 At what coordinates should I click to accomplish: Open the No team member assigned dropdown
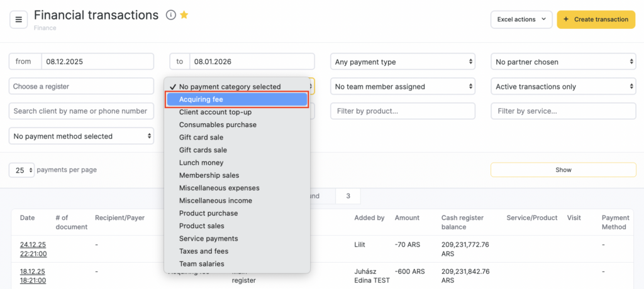tap(402, 87)
